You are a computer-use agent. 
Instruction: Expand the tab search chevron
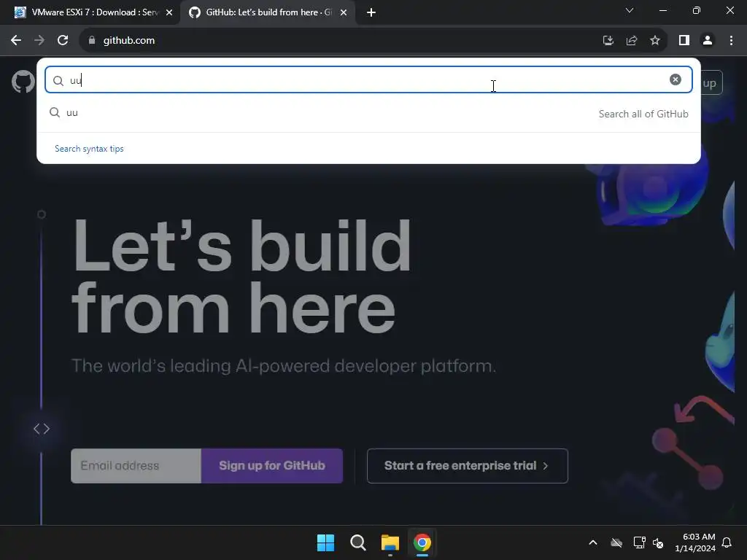tap(630, 10)
